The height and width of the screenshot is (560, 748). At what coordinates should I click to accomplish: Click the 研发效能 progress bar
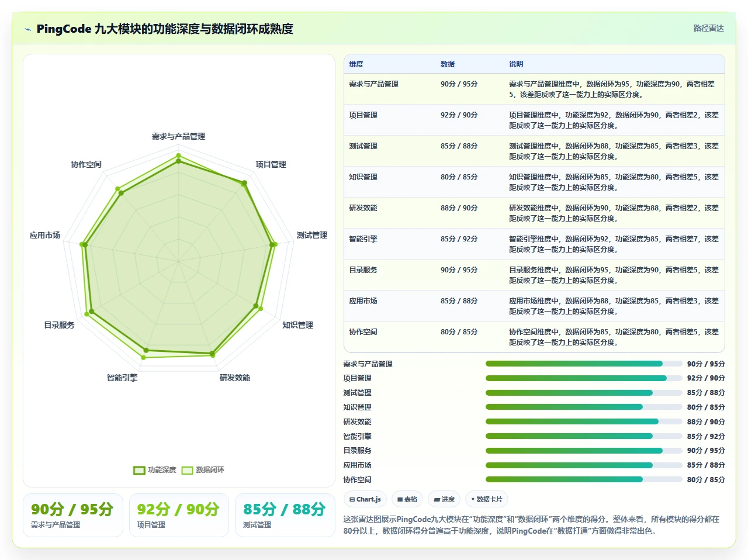pos(584,421)
